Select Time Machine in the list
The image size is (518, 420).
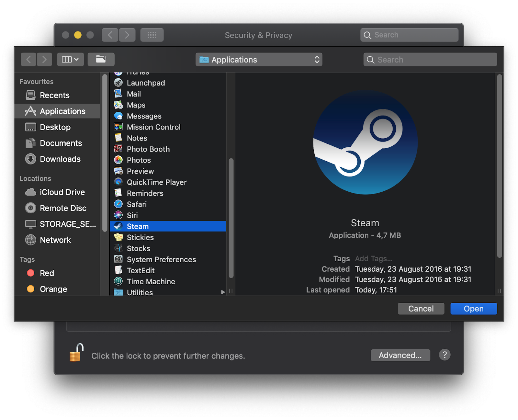[151, 282]
